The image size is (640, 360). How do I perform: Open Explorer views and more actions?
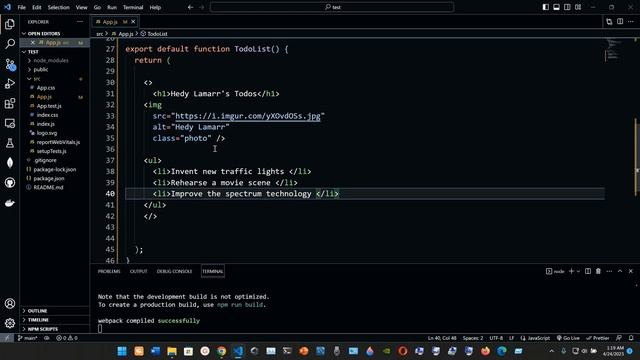(80, 22)
